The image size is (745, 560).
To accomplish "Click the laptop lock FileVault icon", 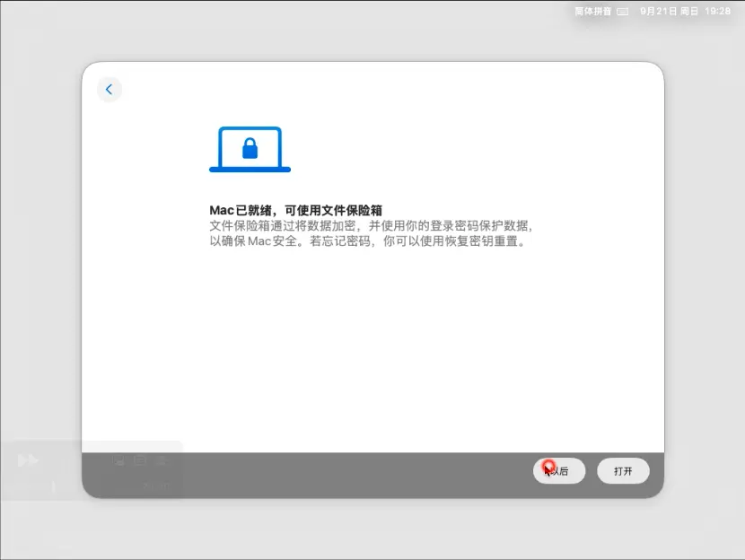I will [250, 149].
